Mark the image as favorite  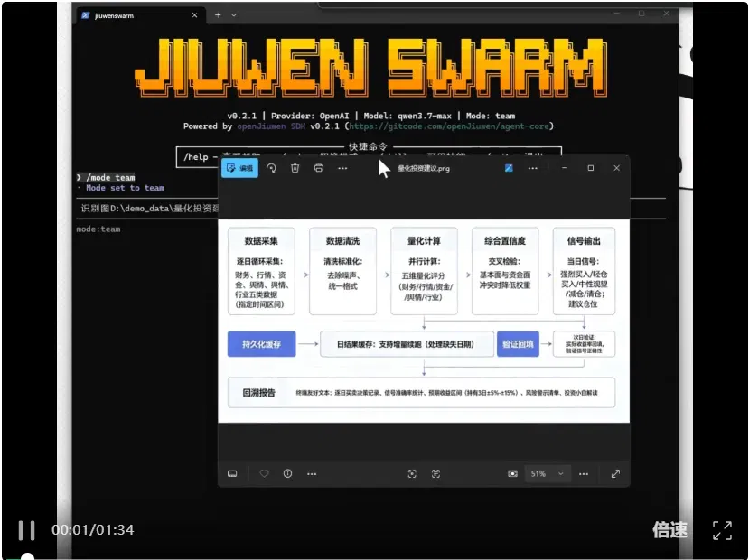(264, 473)
